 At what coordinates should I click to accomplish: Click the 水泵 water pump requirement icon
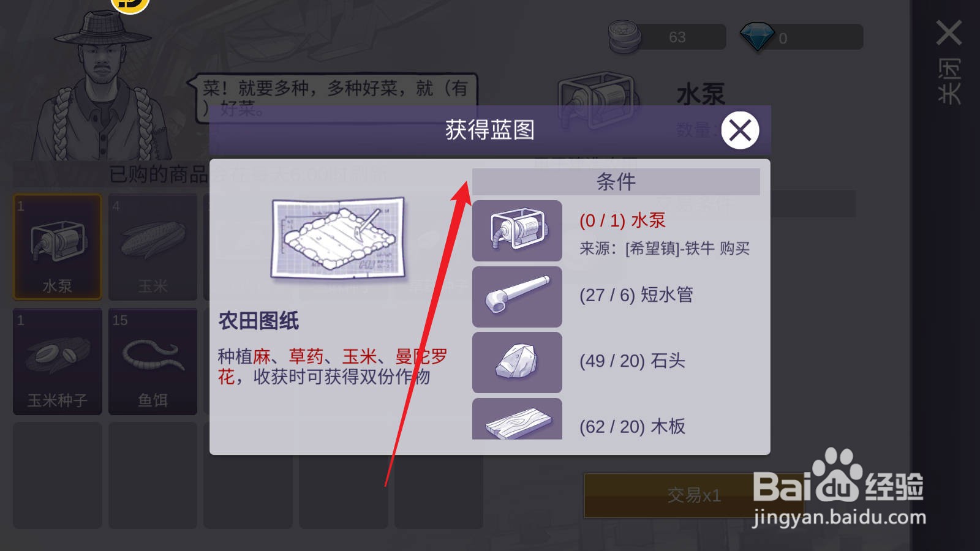click(x=517, y=231)
